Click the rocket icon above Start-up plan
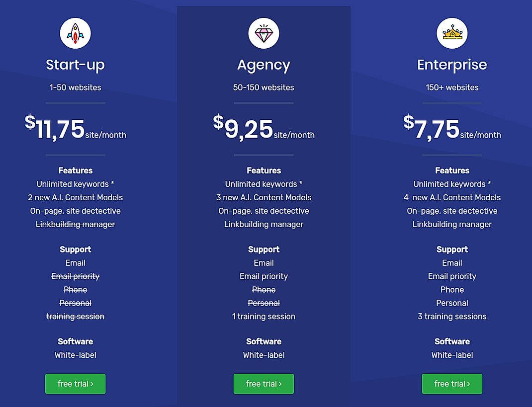 pyautogui.click(x=75, y=33)
